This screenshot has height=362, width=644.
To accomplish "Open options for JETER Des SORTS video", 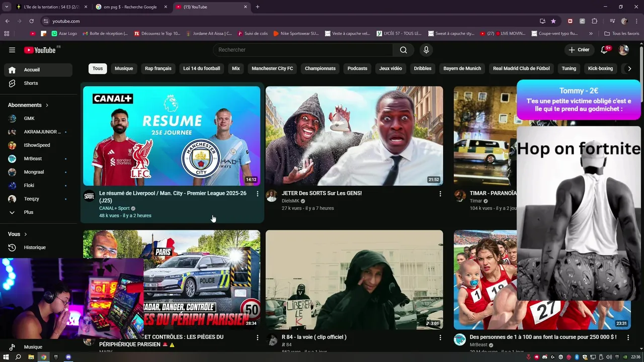I will coord(440,194).
